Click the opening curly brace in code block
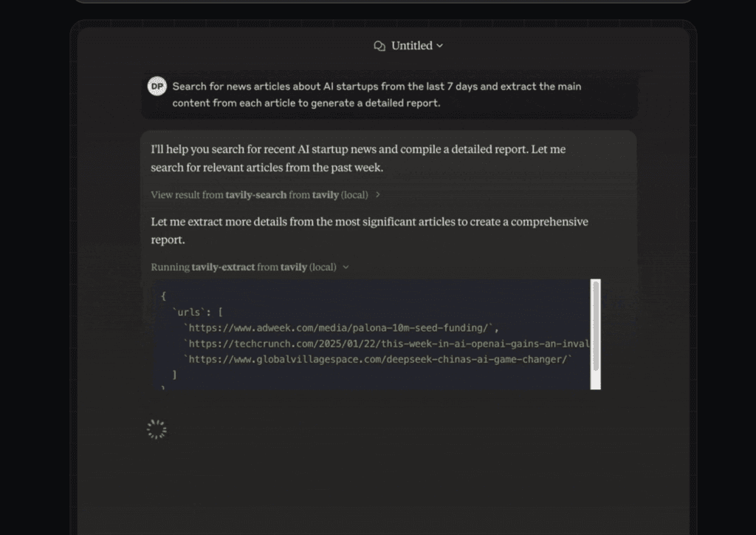This screenshot has height=535, width=756. click(163, 296)
